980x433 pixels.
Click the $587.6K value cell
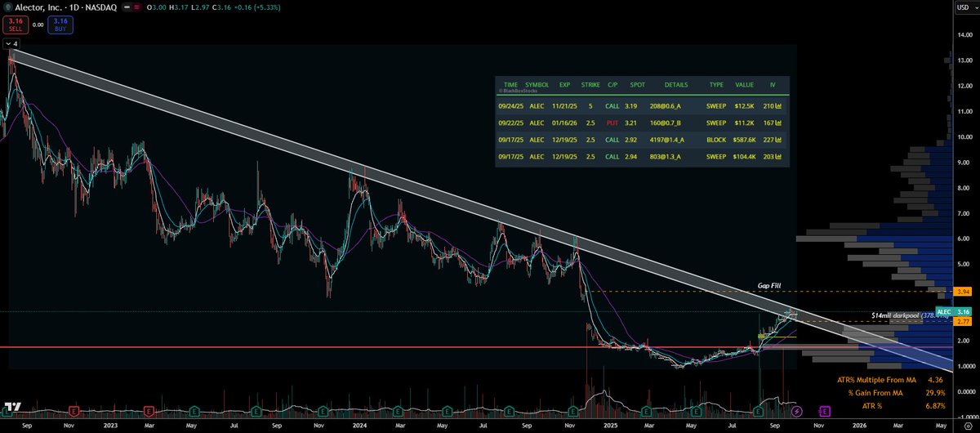tap(744, 139)
